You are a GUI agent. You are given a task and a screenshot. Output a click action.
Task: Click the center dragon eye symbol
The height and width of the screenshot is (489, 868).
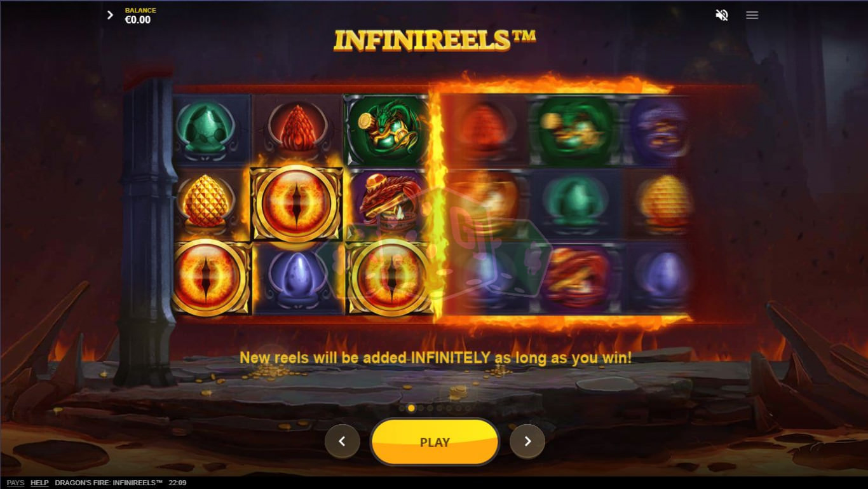296,203
